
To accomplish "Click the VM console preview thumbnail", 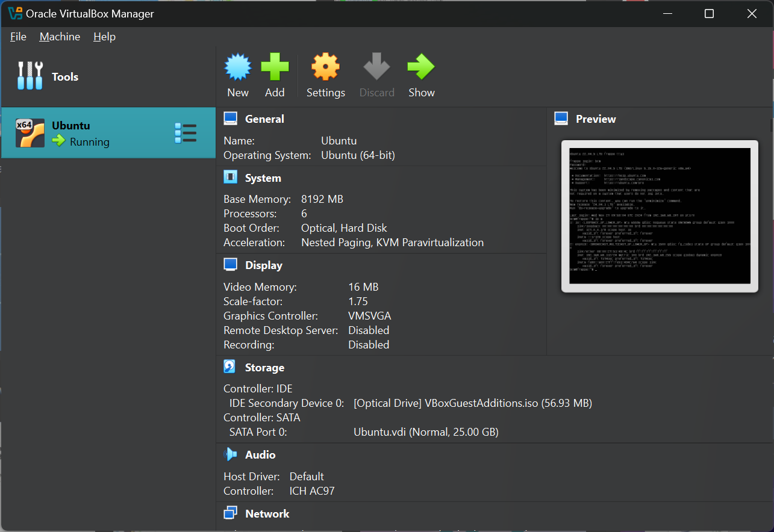I will coord(660,216).
